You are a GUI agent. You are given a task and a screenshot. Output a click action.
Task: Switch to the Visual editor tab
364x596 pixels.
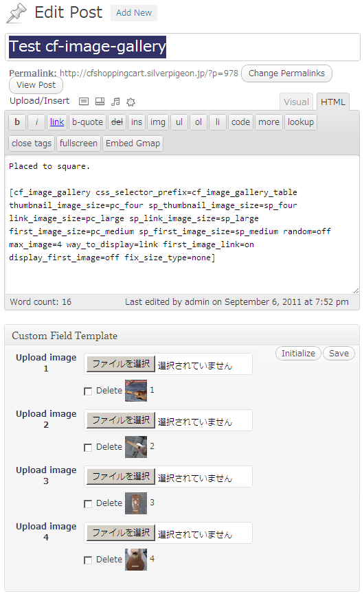[x=296, y=102]
